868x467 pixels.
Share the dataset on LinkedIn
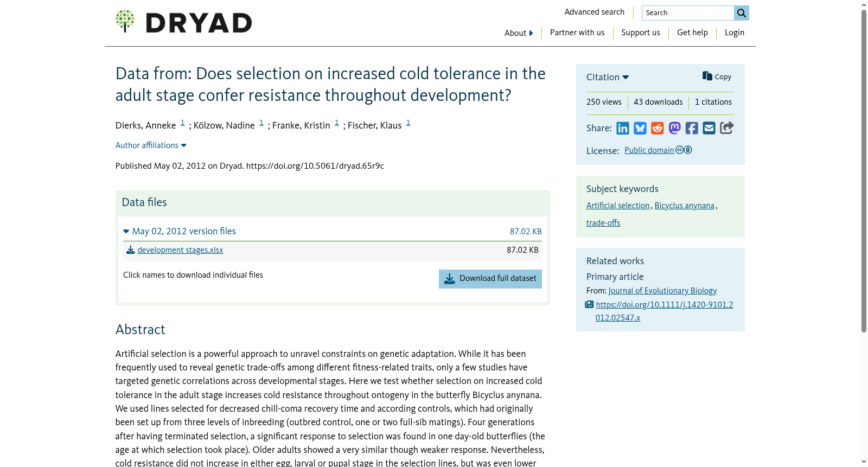[x=623, y=128]
